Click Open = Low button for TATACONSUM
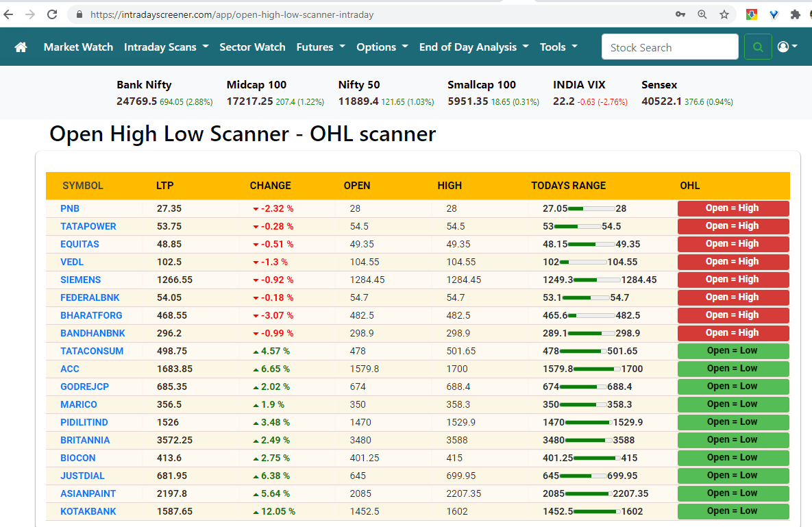 [733, 351]
